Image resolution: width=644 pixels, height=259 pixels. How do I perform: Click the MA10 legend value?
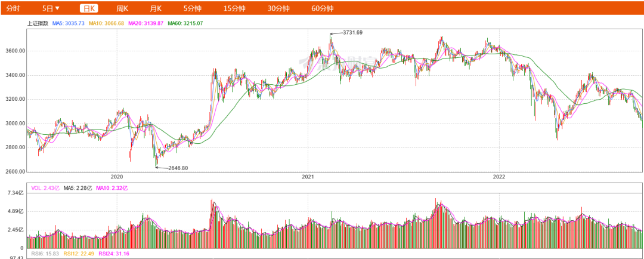click(x=106, y=23)
